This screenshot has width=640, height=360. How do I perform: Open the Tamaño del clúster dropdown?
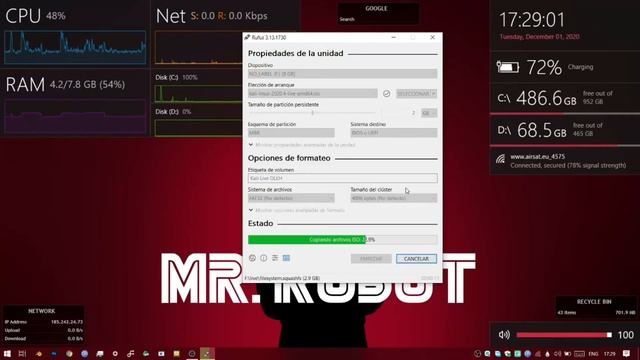point(393,198)
